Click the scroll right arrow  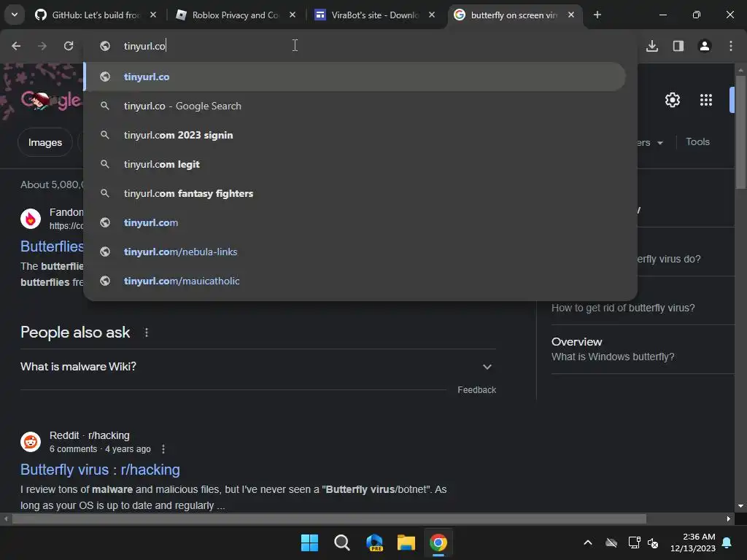(x=729, y=518)
